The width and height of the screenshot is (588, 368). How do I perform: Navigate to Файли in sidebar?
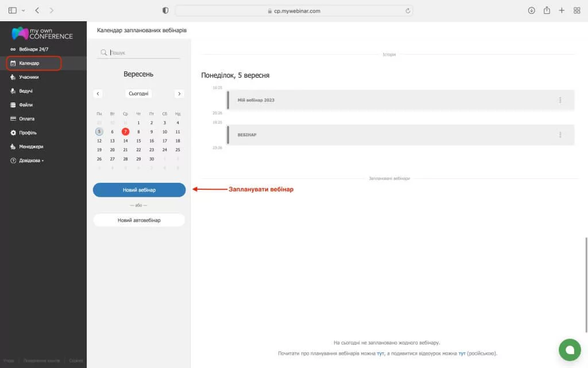coord(26,105)
